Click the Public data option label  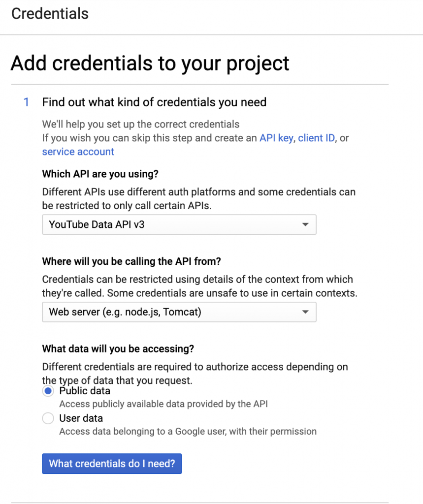85,391
